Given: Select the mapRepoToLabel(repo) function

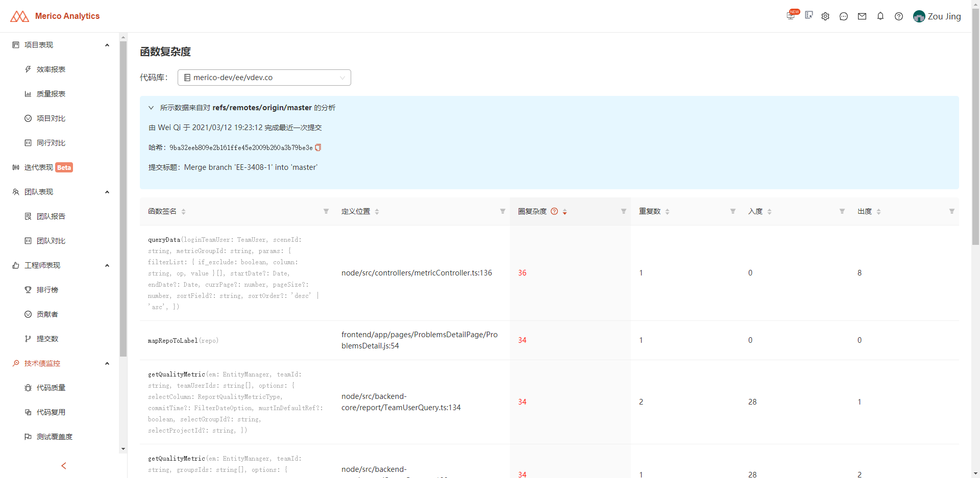Looking at the screenshot, I should tap(183, 341).
